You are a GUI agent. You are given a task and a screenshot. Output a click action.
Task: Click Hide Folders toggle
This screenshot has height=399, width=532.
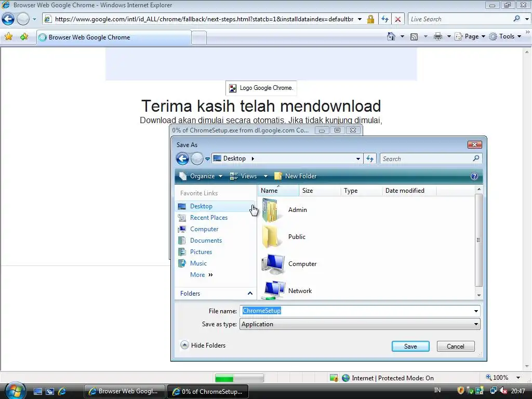coord(203,345)
